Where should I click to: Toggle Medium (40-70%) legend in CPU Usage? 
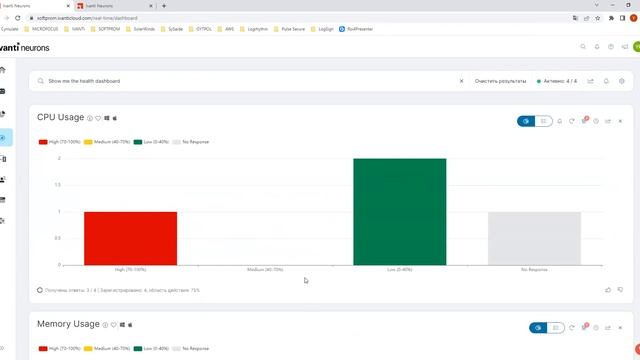(107, 142)
